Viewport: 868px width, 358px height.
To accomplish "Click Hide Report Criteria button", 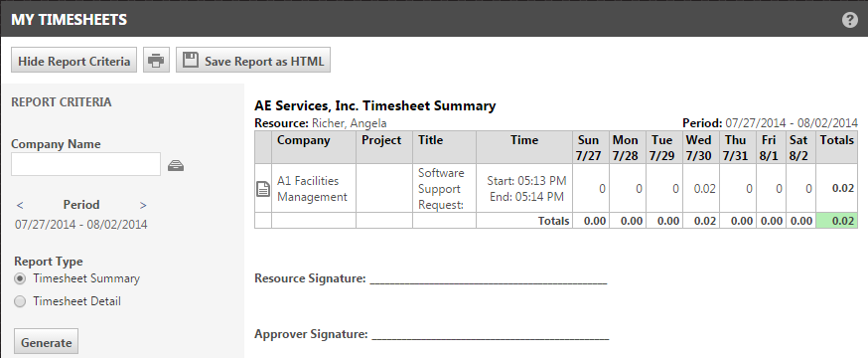I will [73, 60].
